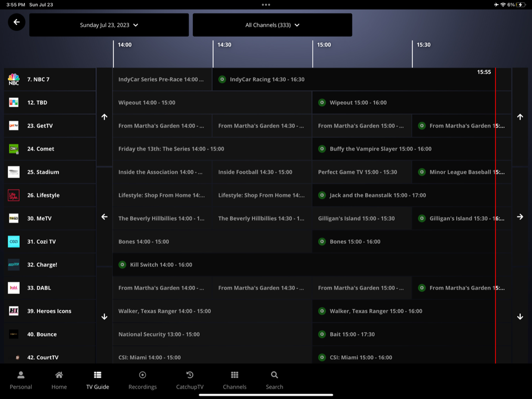Click the live icon on Jack and the Beanstalk

(x=322, y=195)
